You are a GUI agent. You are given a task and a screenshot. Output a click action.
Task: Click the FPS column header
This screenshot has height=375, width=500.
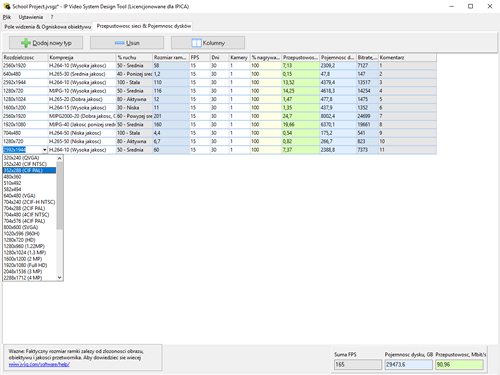(x=200, y=58)
